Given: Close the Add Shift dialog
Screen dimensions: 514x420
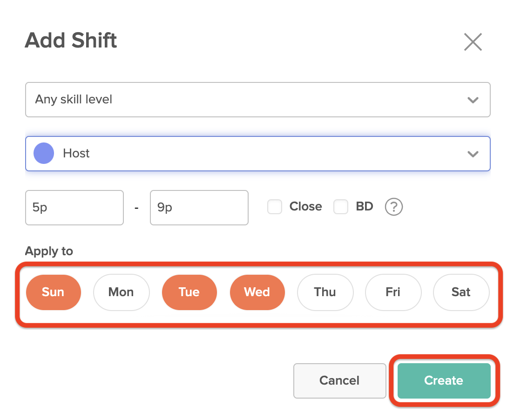Looking at the screenshot, I should coord(473,42).
